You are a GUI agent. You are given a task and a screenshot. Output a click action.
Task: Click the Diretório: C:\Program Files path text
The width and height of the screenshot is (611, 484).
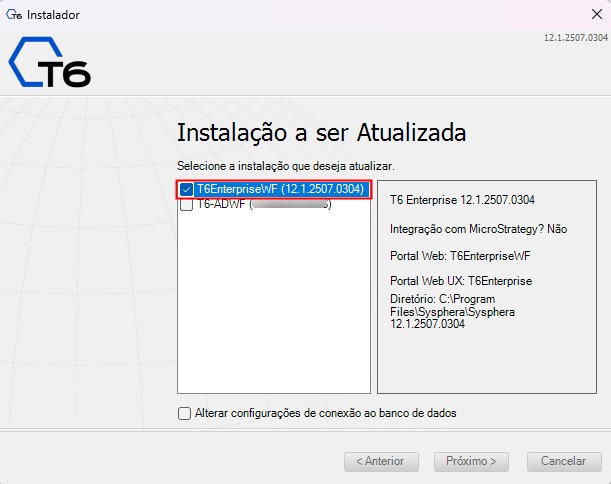[x=452, y=311]
